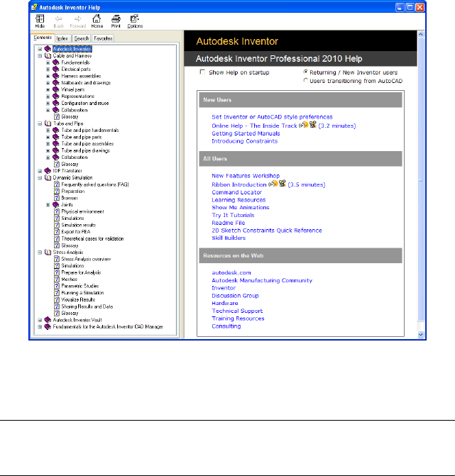The image size is (455, 476).
Task: Open the Skill Builders link
Action: (229, 238)
